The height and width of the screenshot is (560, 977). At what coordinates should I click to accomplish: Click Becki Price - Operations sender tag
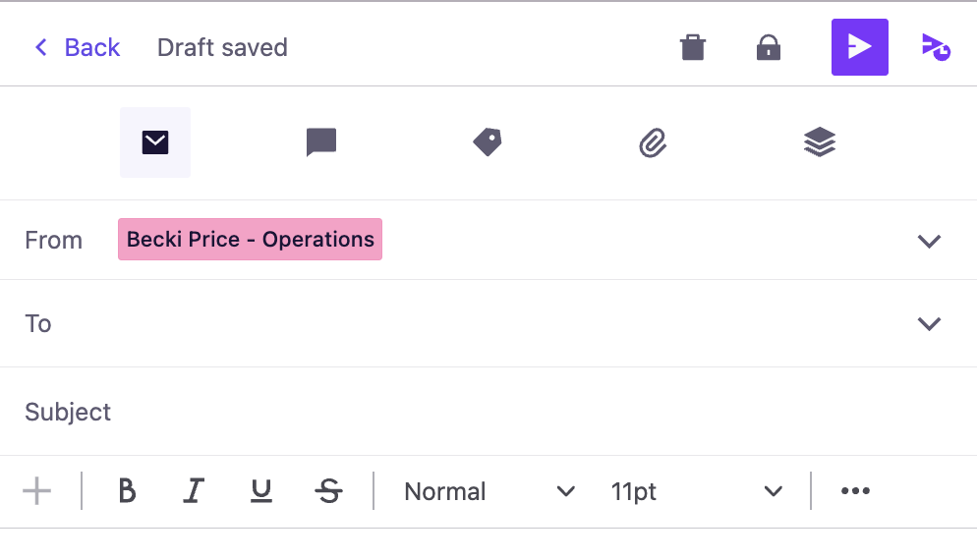tap(250, 239)
